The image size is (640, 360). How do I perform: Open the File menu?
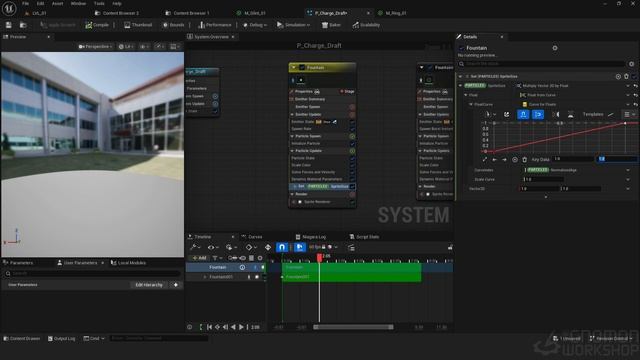tap(25, 3)
